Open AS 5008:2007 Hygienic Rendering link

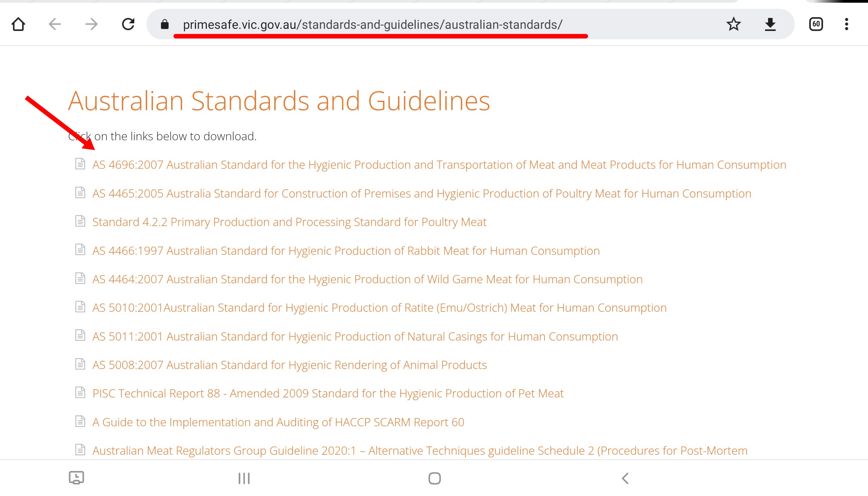coord(290,365)
